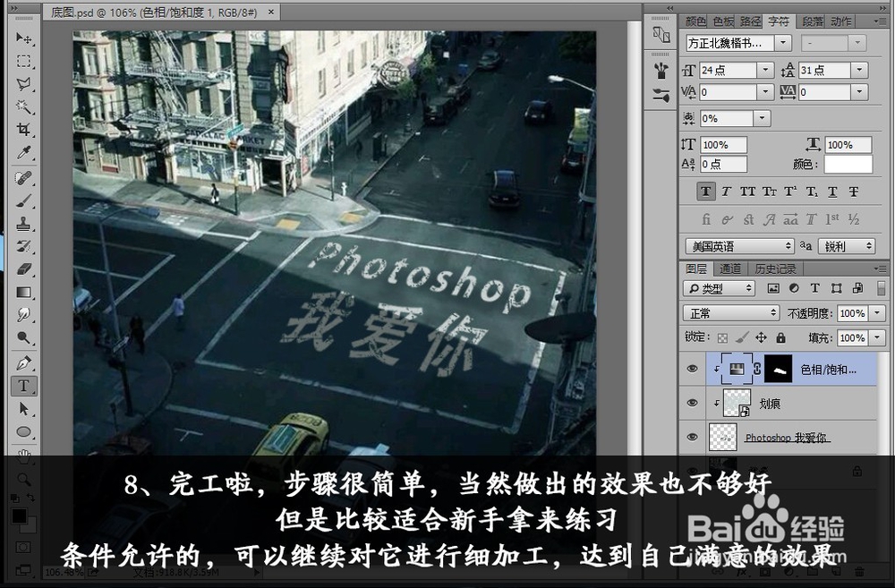
Task: Open the text color swatch
Action: coord(848,165)
